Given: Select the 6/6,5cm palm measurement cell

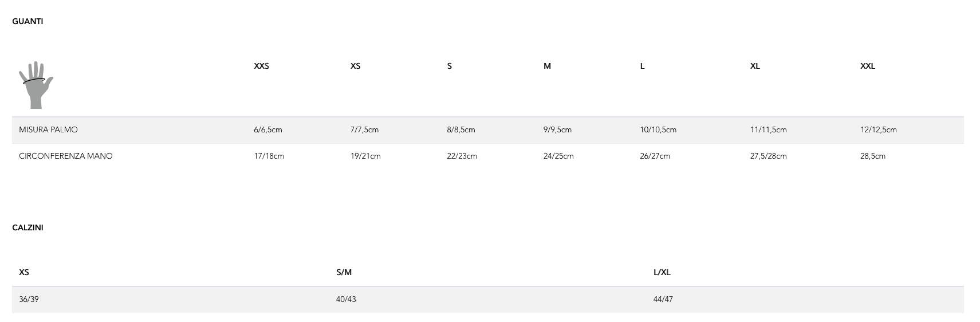Looking at the screenshot, I should pos(267,129).
